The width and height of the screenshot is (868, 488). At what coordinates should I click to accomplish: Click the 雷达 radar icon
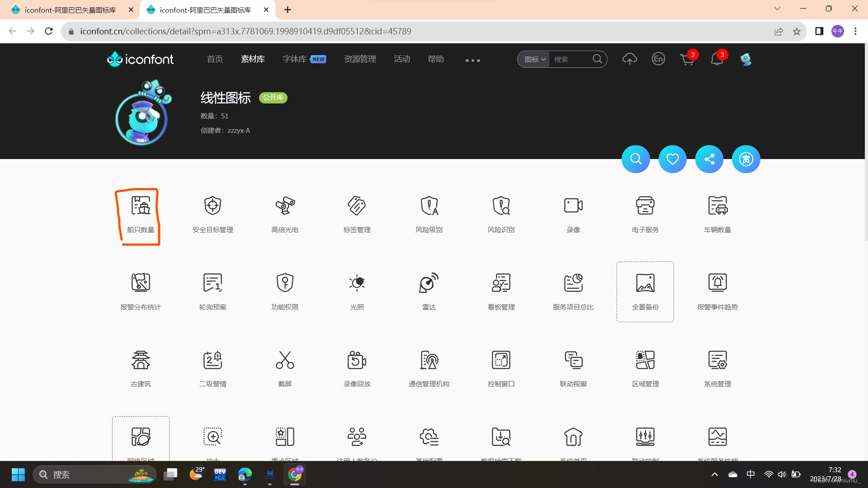(x=429, y=282)
